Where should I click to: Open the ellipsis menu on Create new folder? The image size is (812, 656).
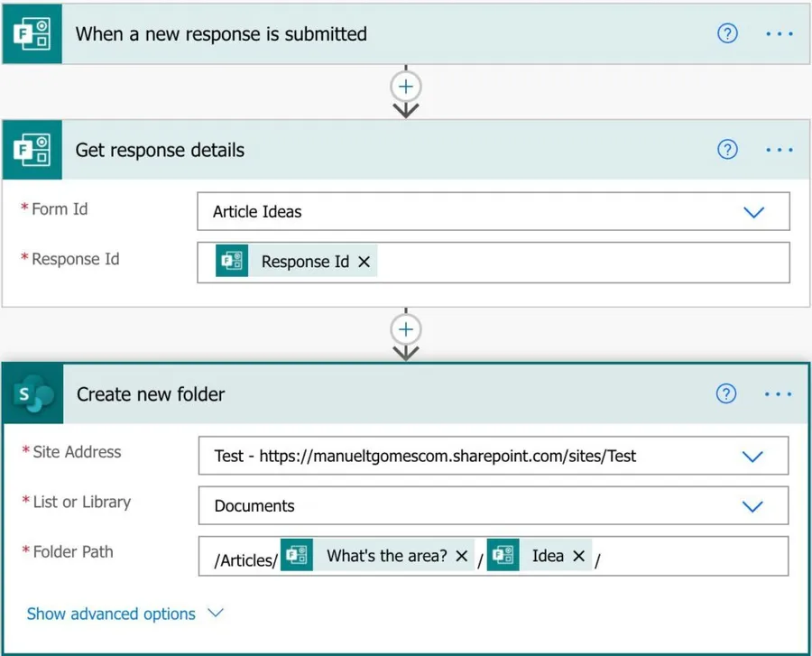tap(778, 394)
